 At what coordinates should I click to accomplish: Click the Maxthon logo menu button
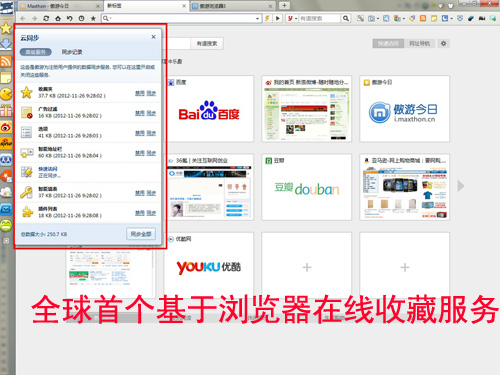pyautogui.click(x=6, y=7)
